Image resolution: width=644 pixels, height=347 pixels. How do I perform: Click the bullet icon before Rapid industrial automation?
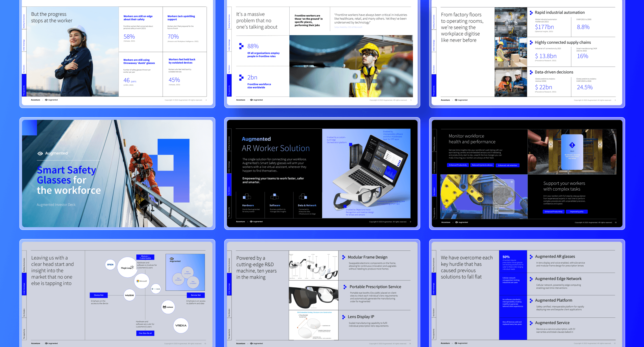coord(531,13)
